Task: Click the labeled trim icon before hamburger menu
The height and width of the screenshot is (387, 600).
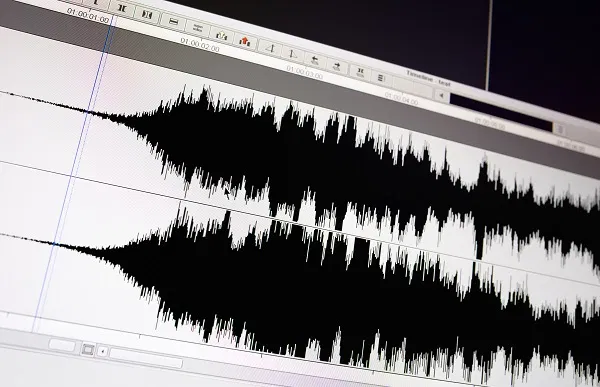Action: click(360, 71)
